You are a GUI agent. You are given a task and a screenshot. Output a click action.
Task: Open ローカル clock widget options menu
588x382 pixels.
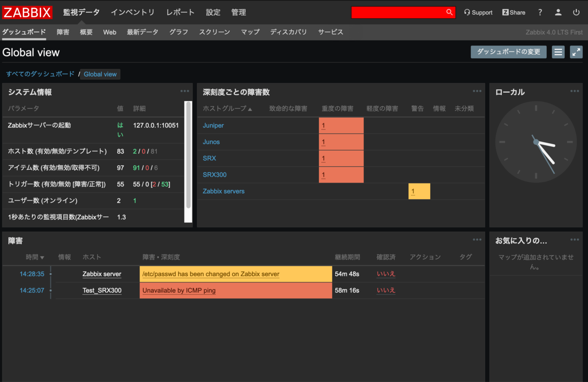pos(575,91)
